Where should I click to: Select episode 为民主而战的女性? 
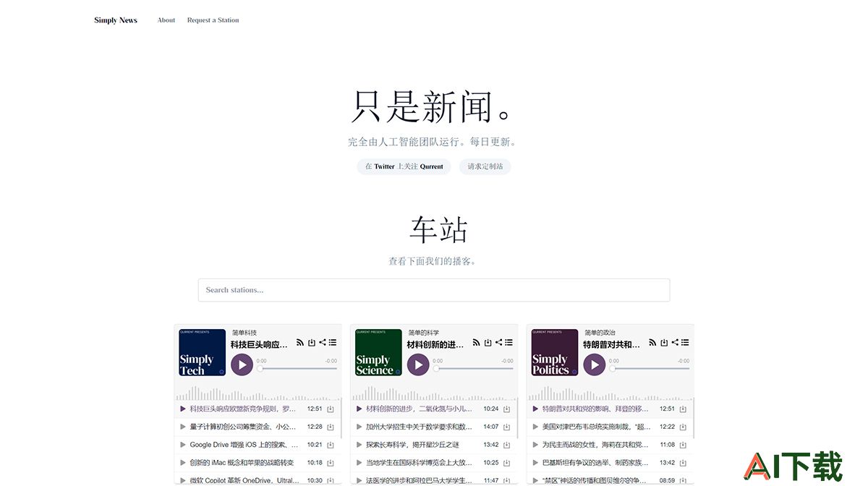(596, 445)
